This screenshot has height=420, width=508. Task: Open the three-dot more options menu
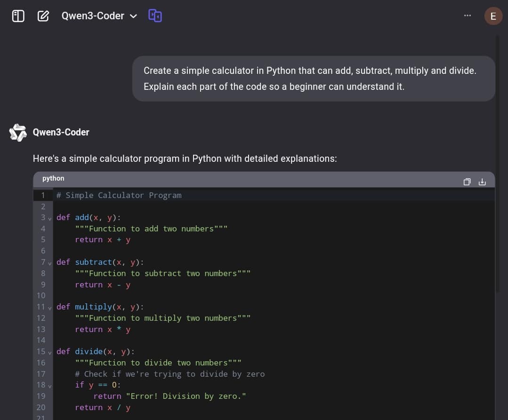tap(467, 16)
